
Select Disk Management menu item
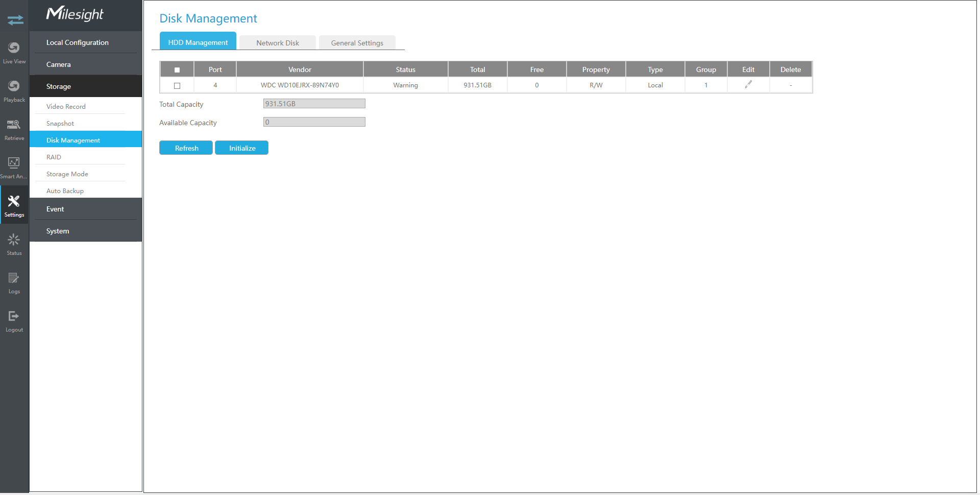pos(86,139)
